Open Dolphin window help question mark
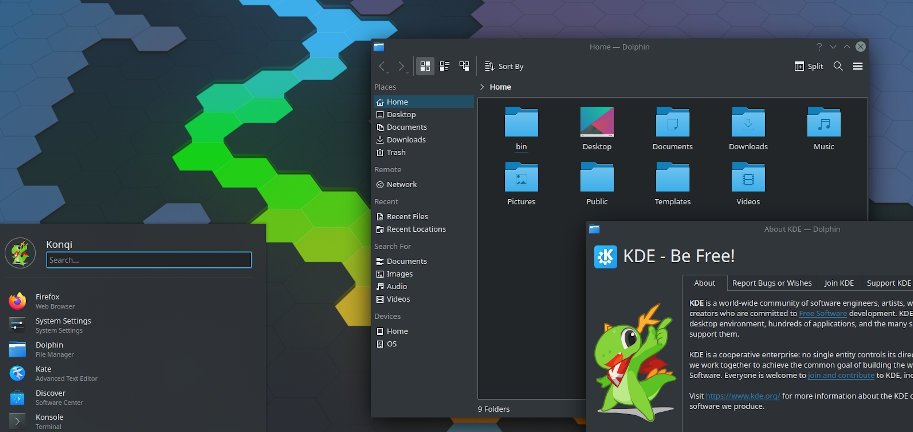 [819, 47]
